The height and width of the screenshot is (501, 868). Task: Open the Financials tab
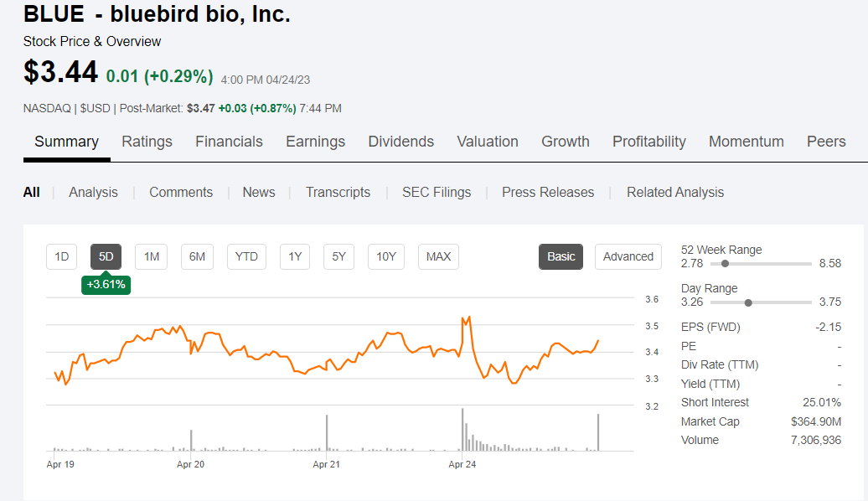click(x=229, y=142)
